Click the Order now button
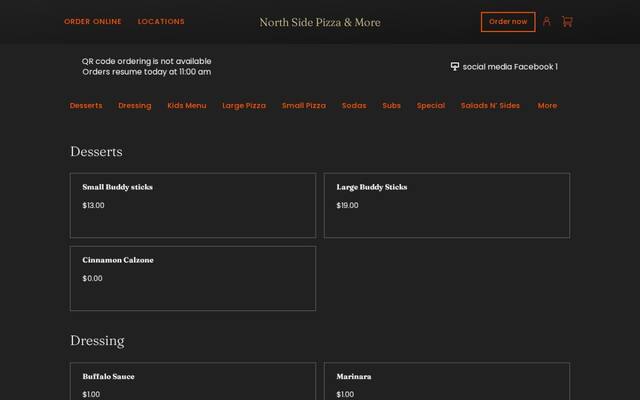The image size is (640, 400). click(x=508, y=22)
